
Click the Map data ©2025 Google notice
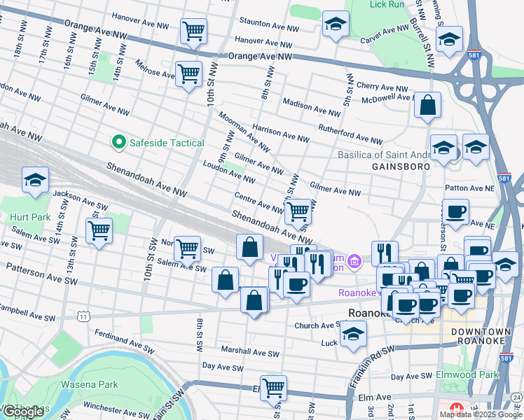[x=481, y=415]
